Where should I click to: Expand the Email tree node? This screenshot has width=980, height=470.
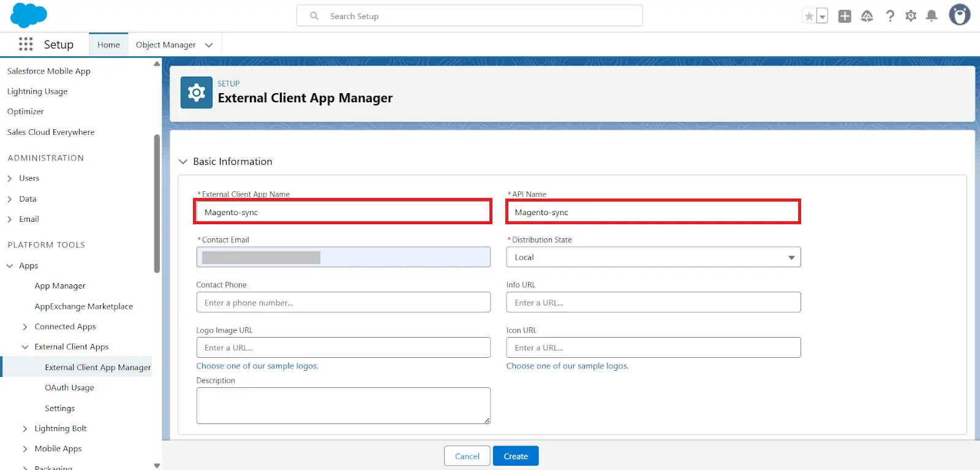click(x=10, y=219)
